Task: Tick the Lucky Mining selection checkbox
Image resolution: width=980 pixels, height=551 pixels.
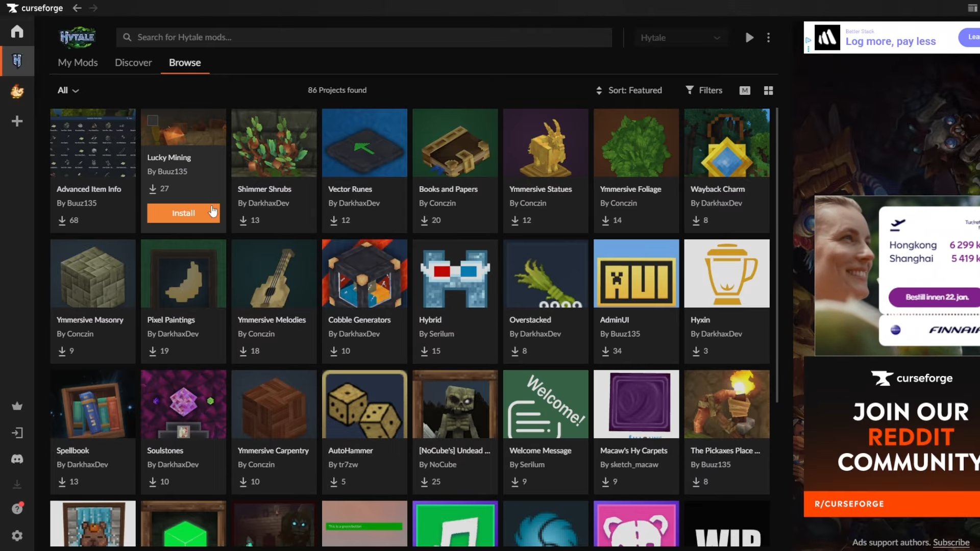Action: click(153, 120)
